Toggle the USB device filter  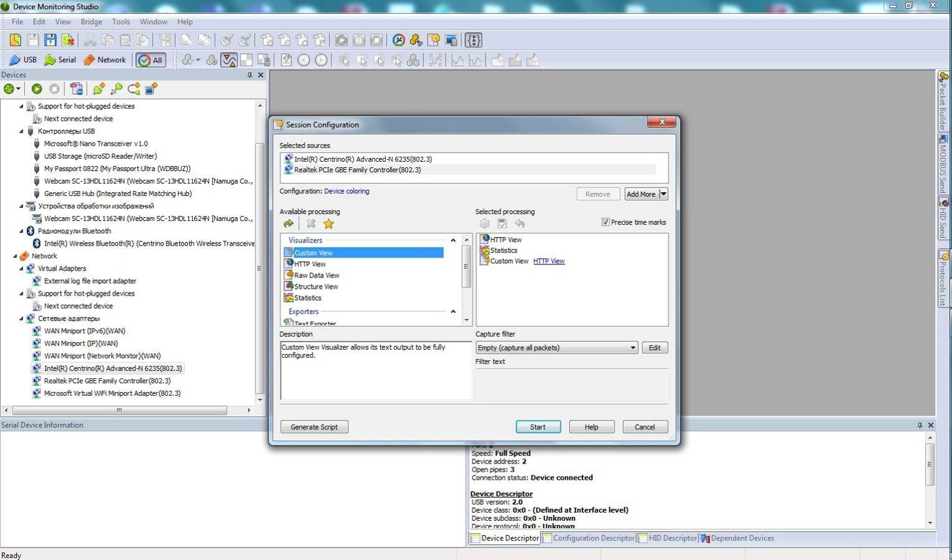[23, 60]
